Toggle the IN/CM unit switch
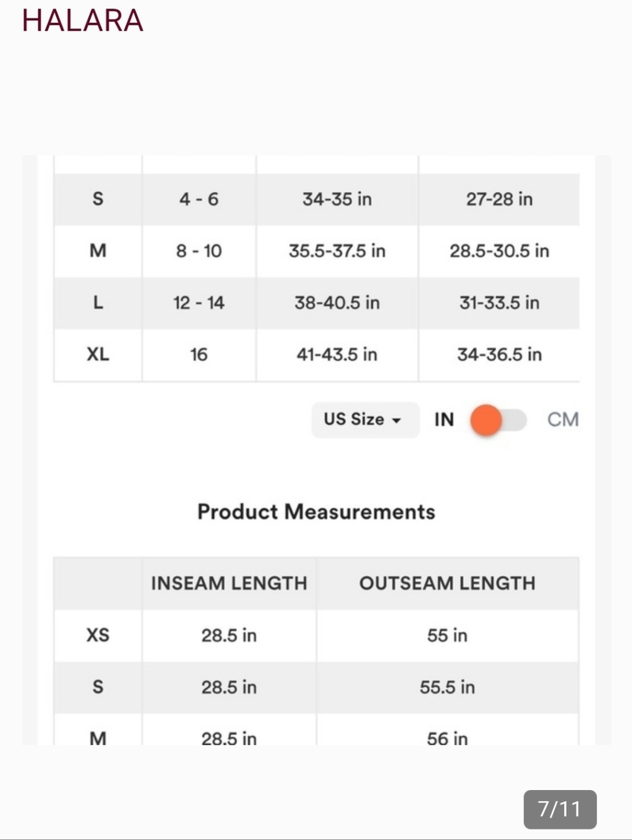The image size is (632, 840). pos(499,420)
